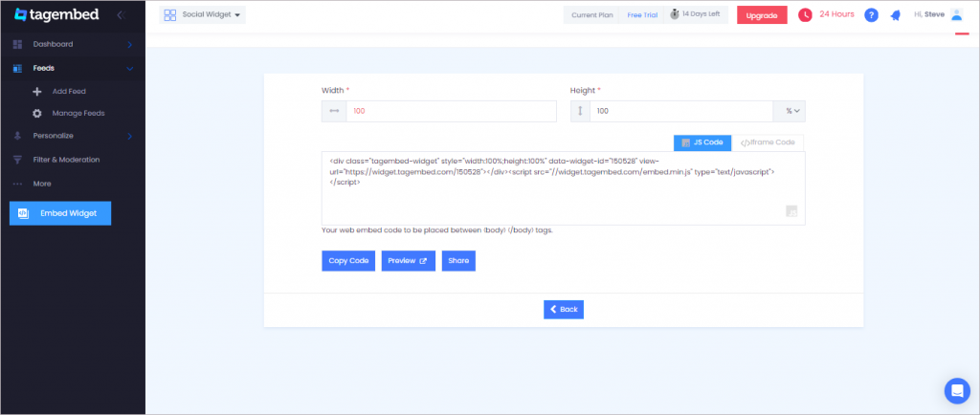Click the Filter & Moderation funnel icon
The image size is (980, 415).
coord(17,160)
